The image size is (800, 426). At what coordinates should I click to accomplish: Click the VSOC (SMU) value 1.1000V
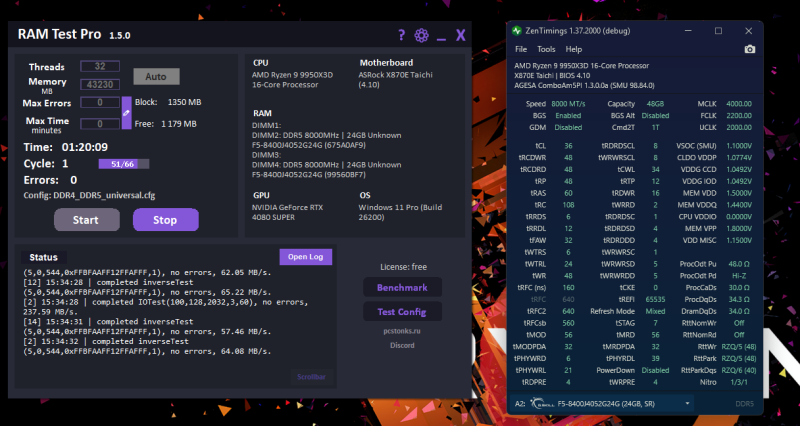pyautogui.click(x=739, y=146)
